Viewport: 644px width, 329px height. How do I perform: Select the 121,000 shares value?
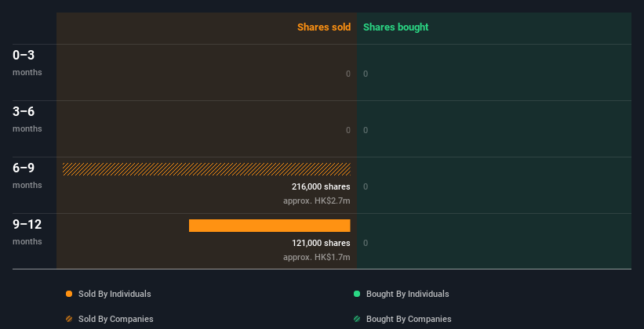point(321,244)
